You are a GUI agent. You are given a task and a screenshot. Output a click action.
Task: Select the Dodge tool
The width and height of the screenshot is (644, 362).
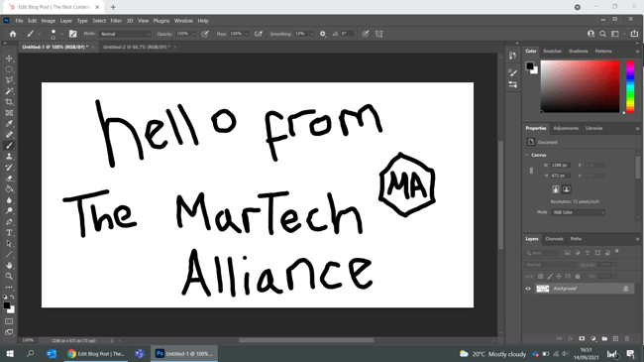pyautogui.click(x=9, y=211)
